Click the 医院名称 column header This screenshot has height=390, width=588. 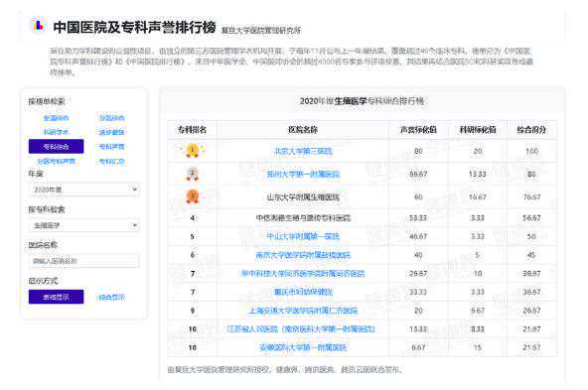pos(303,130)
